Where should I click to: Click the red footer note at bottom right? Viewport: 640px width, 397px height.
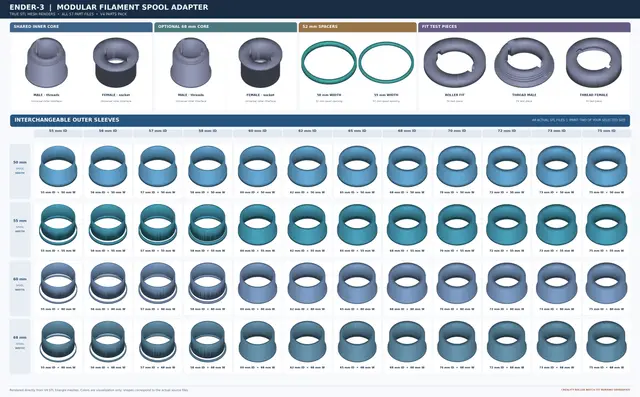pyautogui.click(x=596, y=390)
